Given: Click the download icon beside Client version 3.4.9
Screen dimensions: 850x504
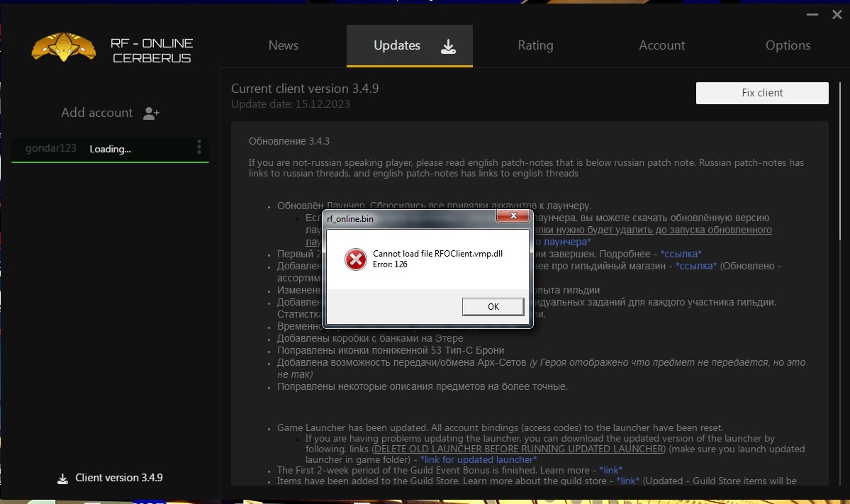Looking at the screenshot, I should tap(63, 478).
